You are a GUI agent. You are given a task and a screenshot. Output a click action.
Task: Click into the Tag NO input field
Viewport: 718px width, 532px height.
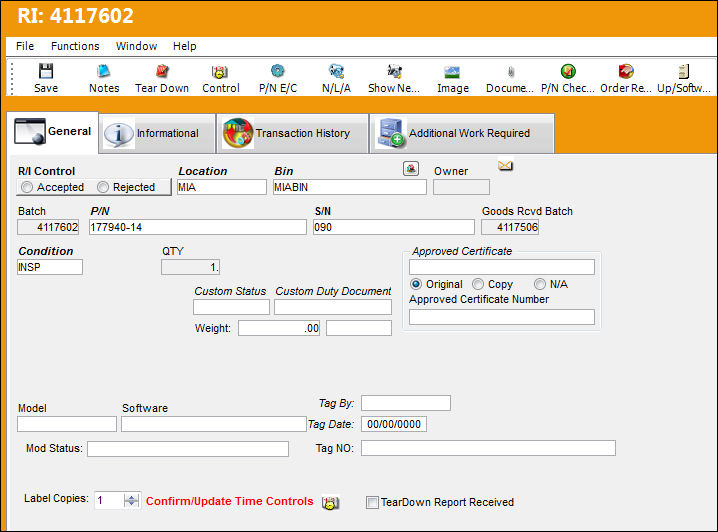point(488,448)
